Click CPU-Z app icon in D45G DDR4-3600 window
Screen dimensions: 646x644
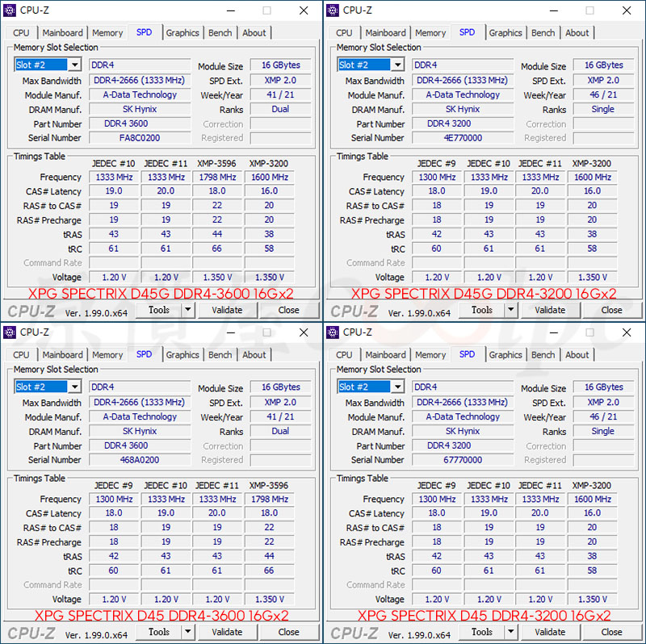(x=10, y=10)
